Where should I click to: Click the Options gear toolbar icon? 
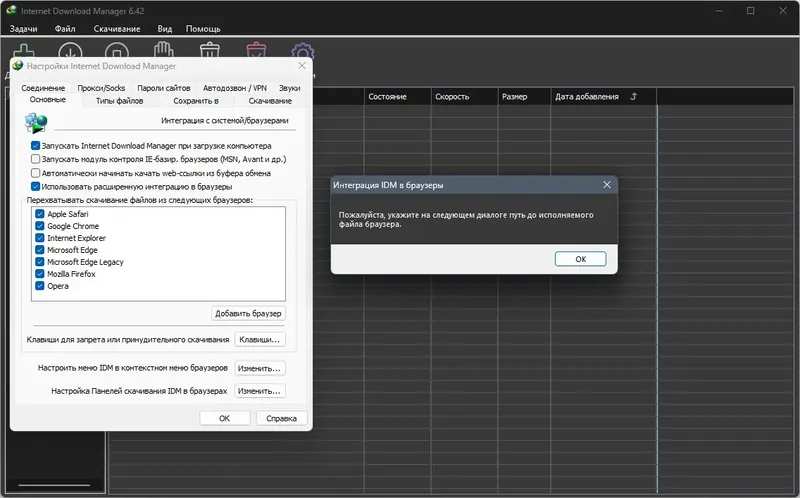pos(303,51)
